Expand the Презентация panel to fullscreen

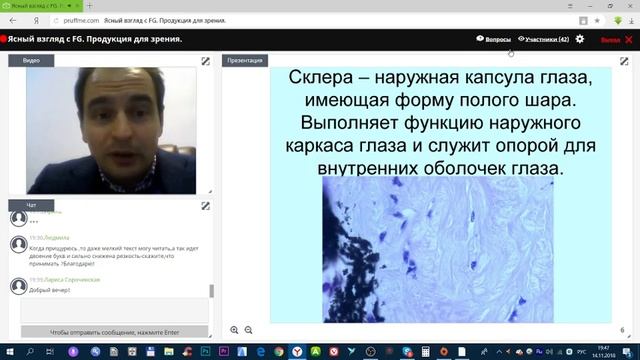624,61
